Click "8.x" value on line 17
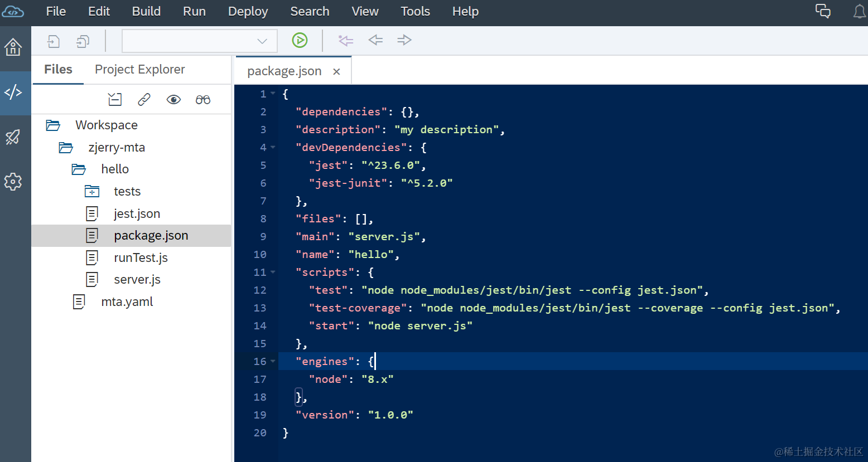Image resolution: width=868 pixels, height=462 pixels. 378,379
